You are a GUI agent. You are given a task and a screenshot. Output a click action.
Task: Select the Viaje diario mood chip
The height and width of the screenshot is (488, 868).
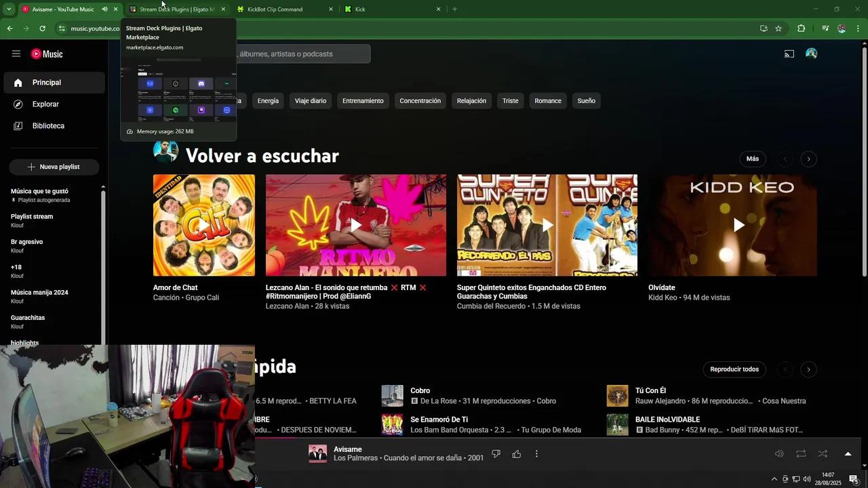pos(311,101)
